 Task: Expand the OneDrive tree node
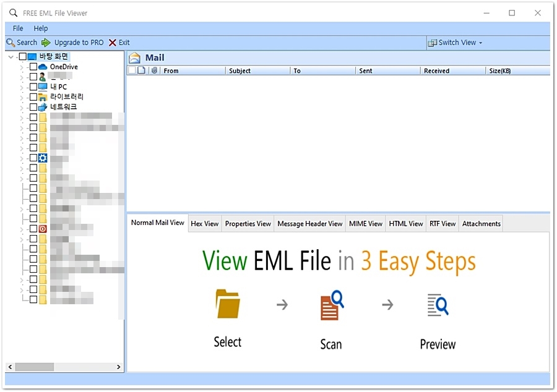(21, 67)
